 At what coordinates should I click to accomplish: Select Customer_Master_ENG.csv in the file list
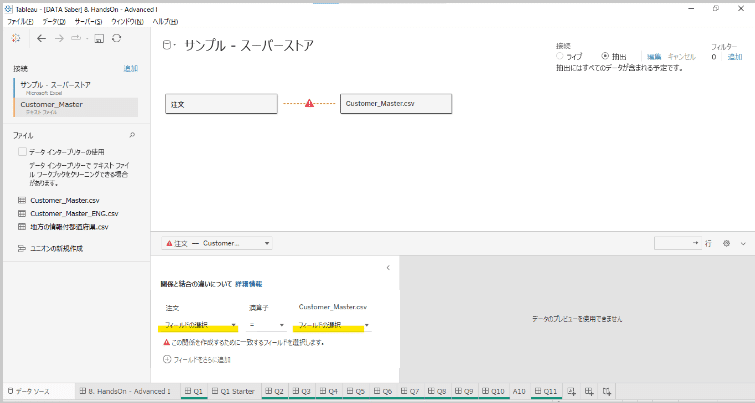pos(74,213)
